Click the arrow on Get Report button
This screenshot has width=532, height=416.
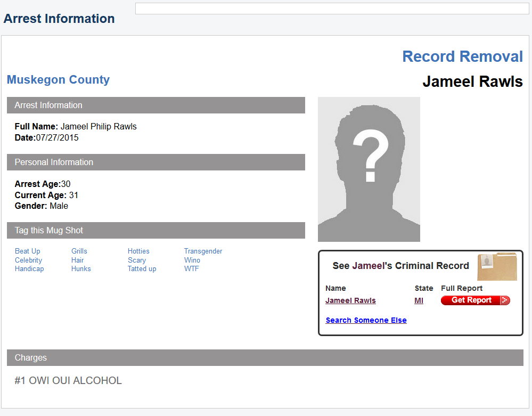click(505, 300)
